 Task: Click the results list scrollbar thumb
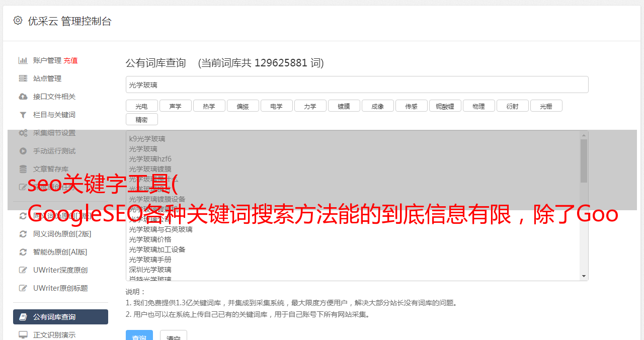584,161
